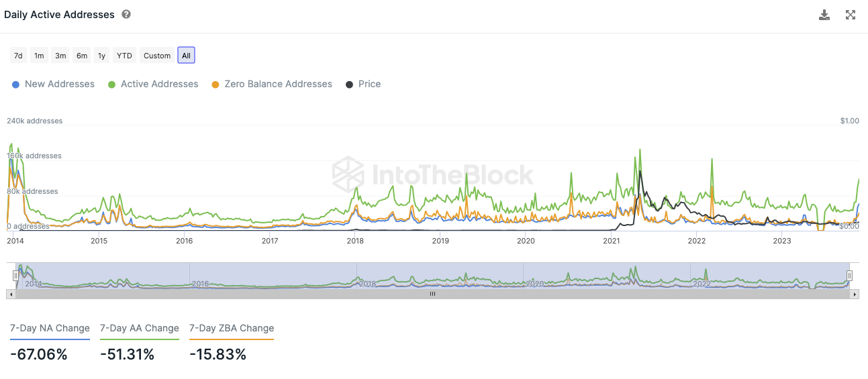Choose the 3m time range
Viewport: 868px width, 379px height.
pos(60,56)
